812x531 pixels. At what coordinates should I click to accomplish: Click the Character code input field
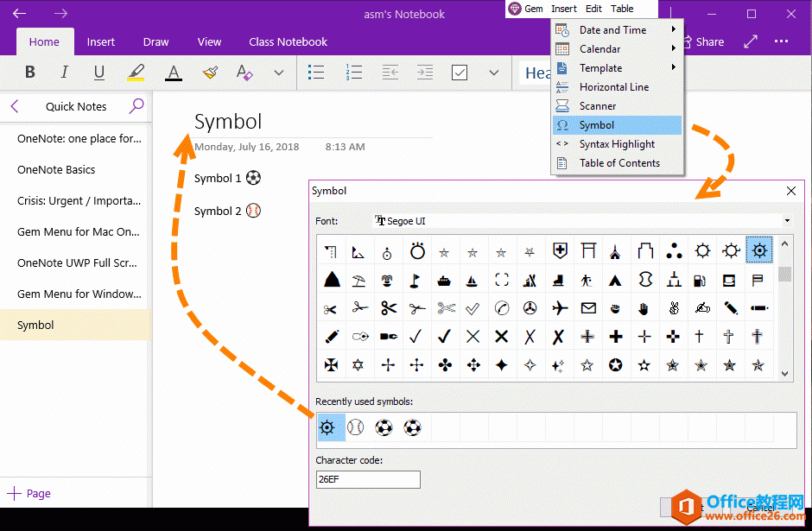click(368, 479)
